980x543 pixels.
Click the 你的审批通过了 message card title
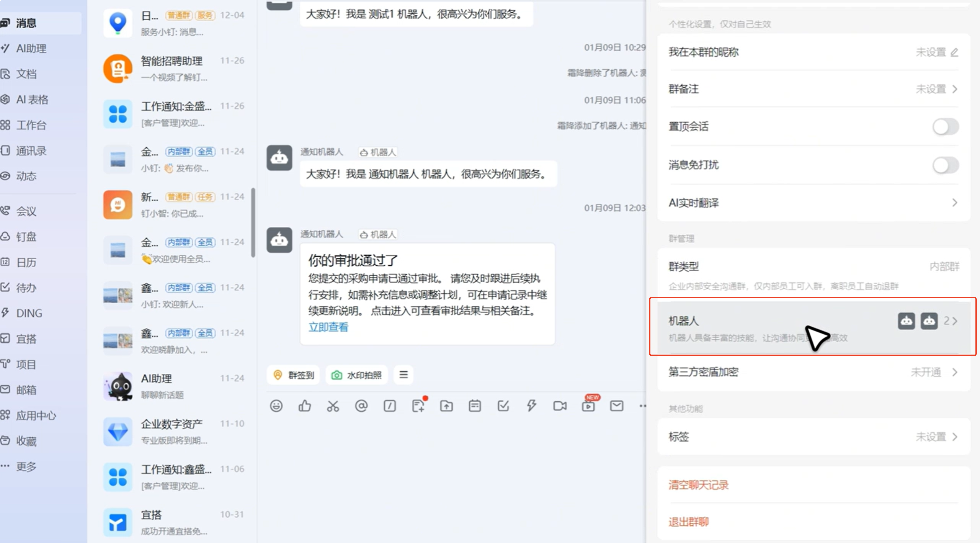click(353, 260)
